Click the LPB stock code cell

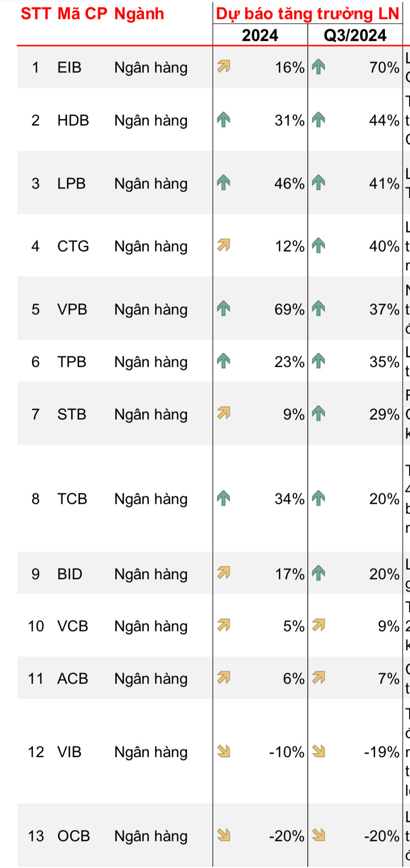click(71, 183)
